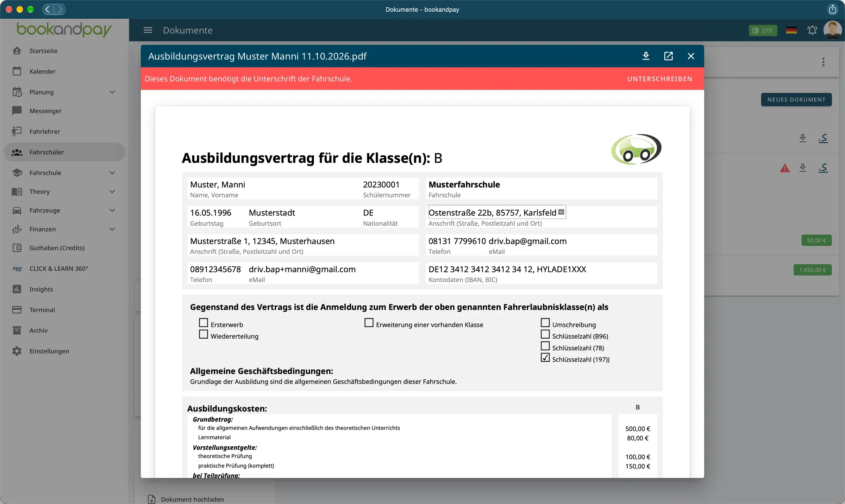The height and width of the screenshot is (504, 845).
Task: Open the user profile avatar
Action: pos(832,30)
